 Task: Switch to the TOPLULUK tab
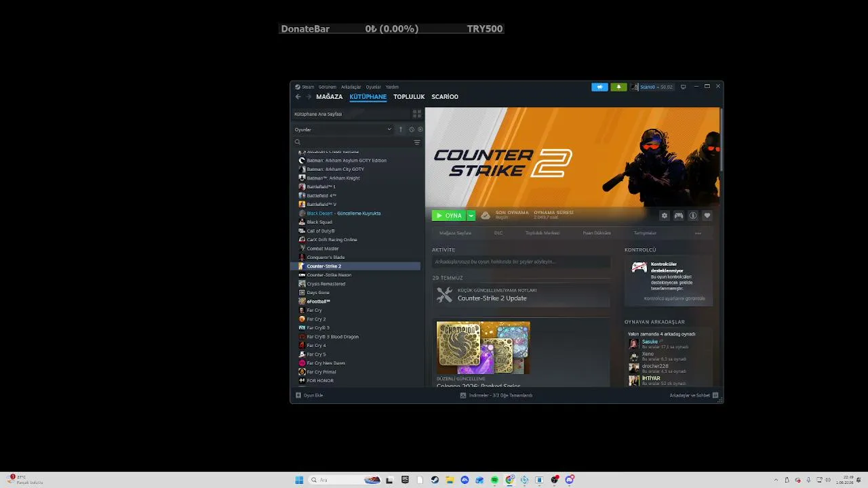pos(409,97)
